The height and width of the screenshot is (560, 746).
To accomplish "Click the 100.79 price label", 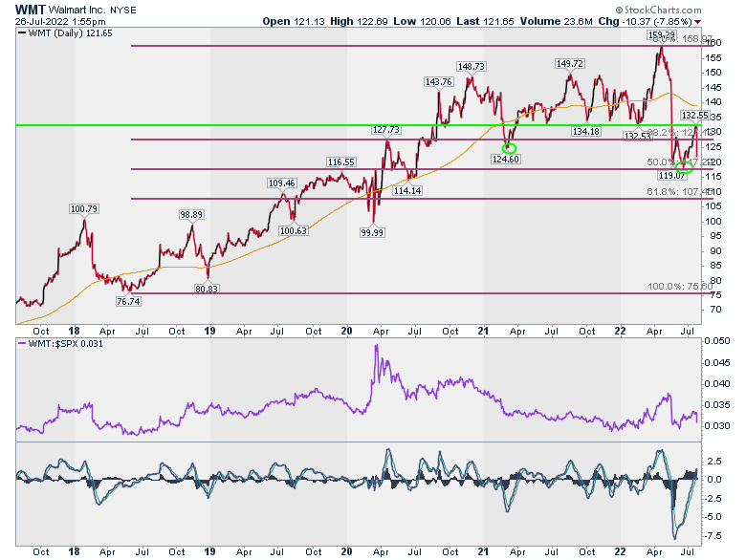I will pyautogui.click(x=84, y=208).
